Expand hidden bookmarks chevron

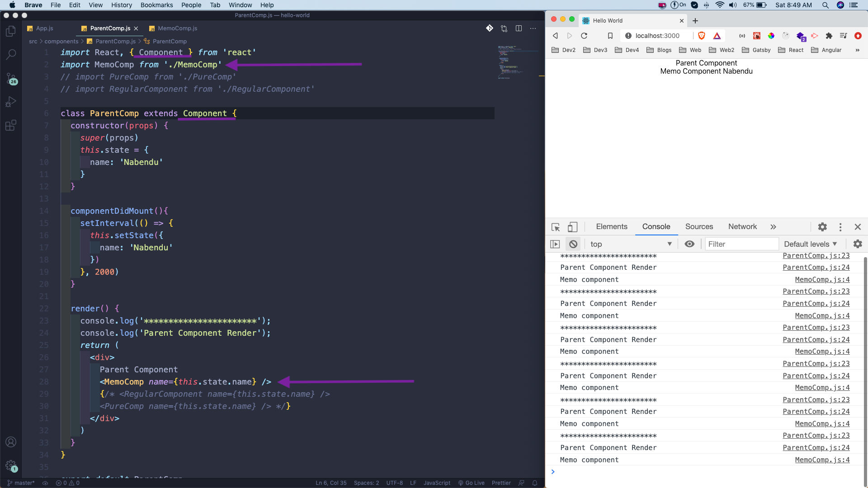point(857,50)
